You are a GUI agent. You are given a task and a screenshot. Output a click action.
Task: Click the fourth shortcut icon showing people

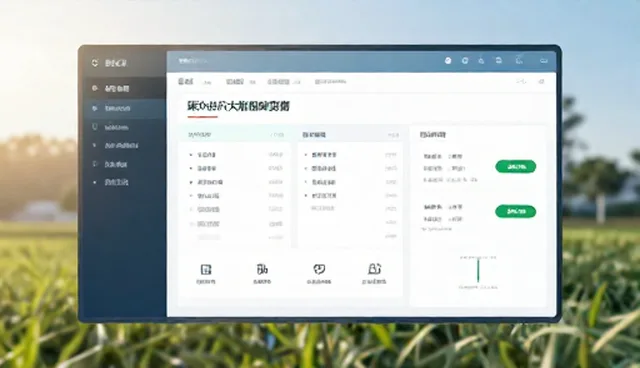374,269
